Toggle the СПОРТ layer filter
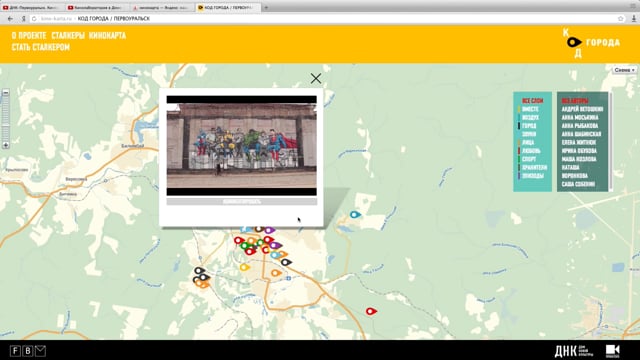 529,159
